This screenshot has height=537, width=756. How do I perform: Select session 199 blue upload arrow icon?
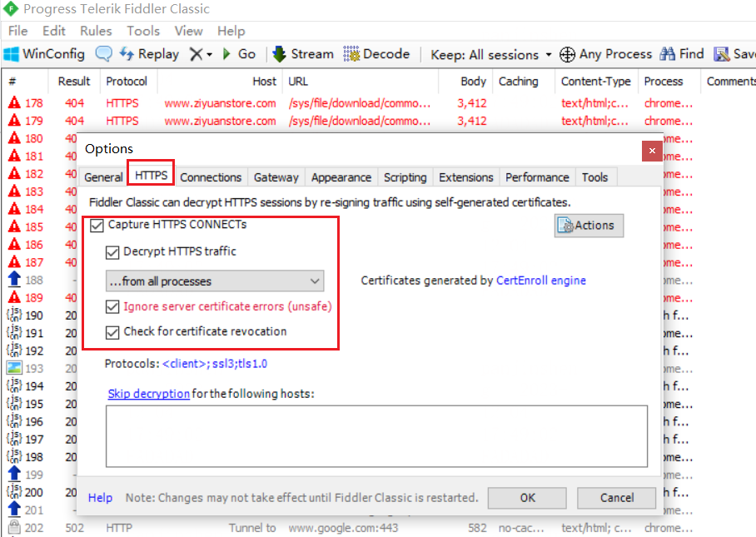click(14, 475)
